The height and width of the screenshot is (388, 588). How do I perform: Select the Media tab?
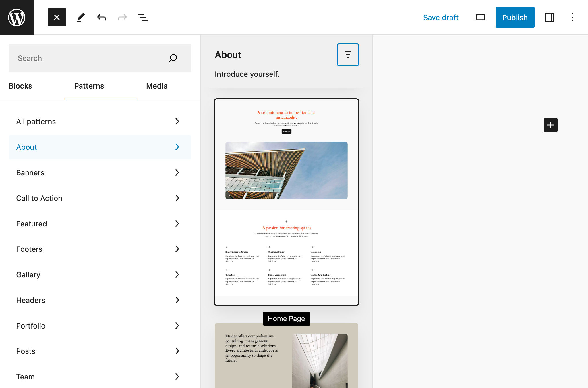click(157, 86)
